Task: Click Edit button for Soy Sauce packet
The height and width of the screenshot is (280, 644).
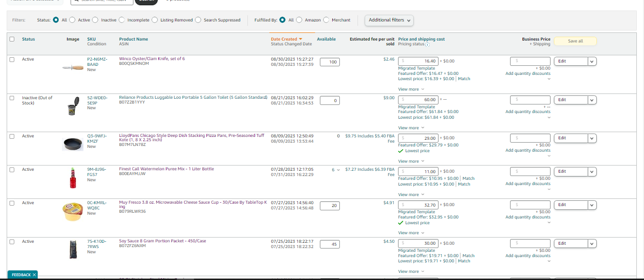Action: 571,243
